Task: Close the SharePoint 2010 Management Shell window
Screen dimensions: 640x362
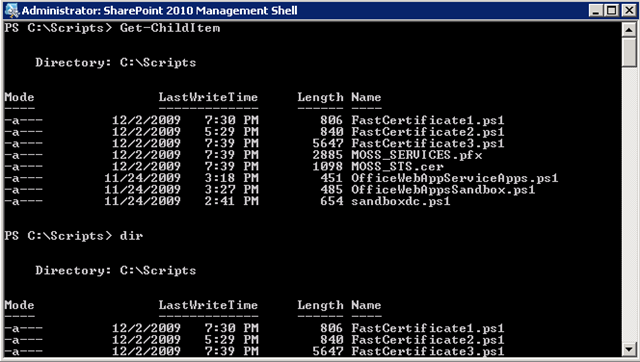Action: coord(629,11)
